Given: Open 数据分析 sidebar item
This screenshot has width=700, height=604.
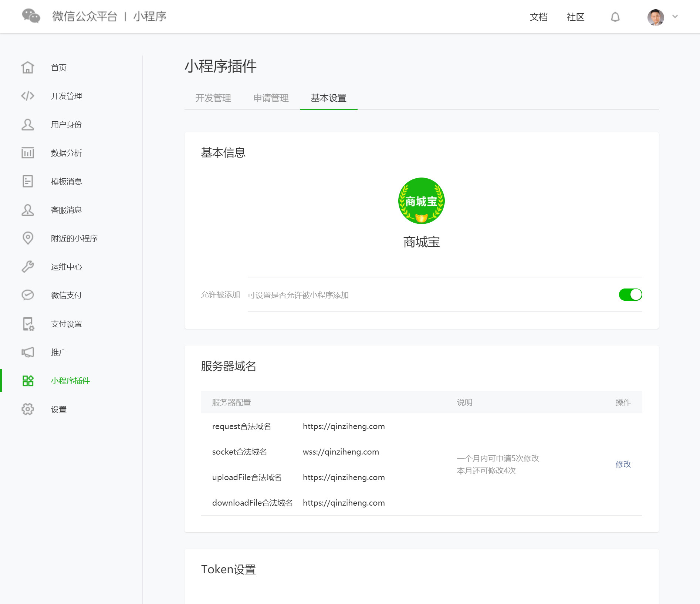Looking at the screenshot, I should coord(67,153).
